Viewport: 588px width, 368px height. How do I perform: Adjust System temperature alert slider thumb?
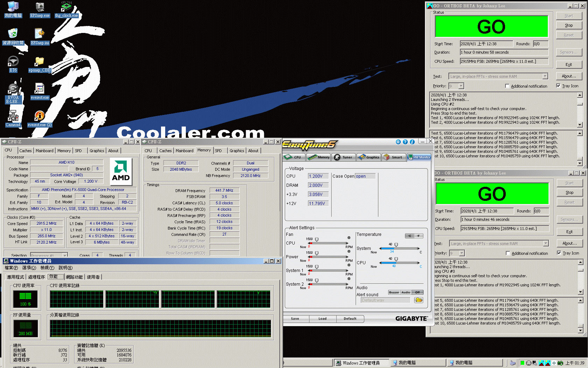point(396,245)
